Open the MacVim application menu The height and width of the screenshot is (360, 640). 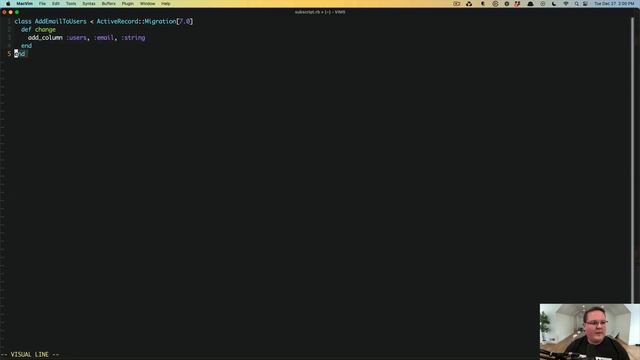point(24,4)
